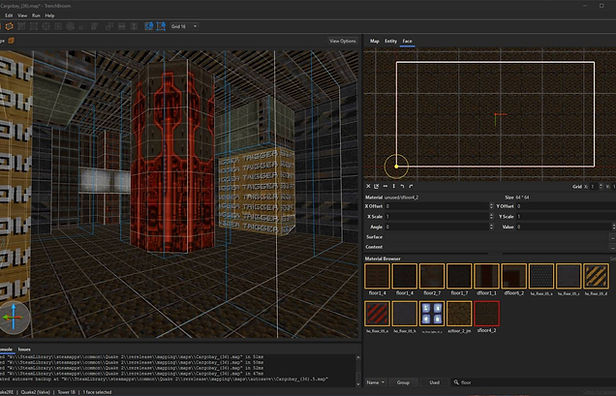Open the Help menu

[50, 16]
